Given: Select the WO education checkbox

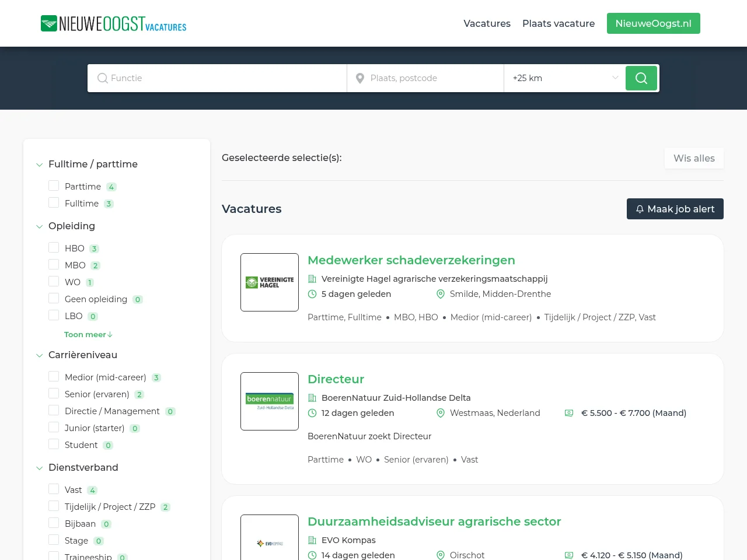Looking at the screenshot, I should [x=54, y=281].
